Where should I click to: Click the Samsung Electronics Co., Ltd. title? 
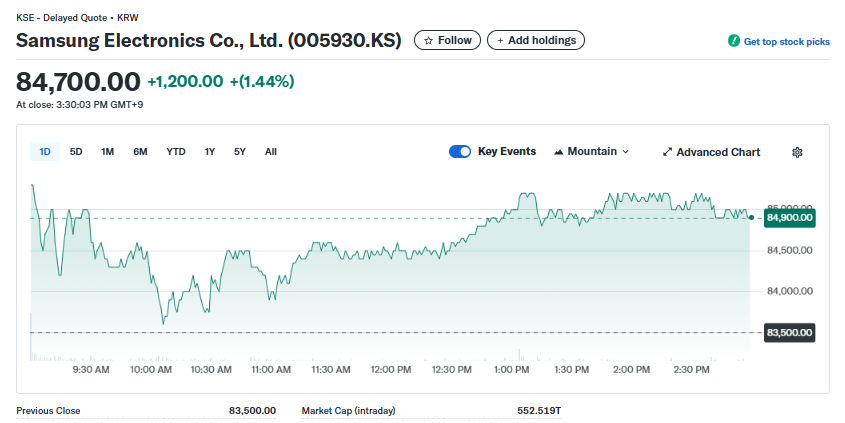pyautogui.click(x=209, y=40)
